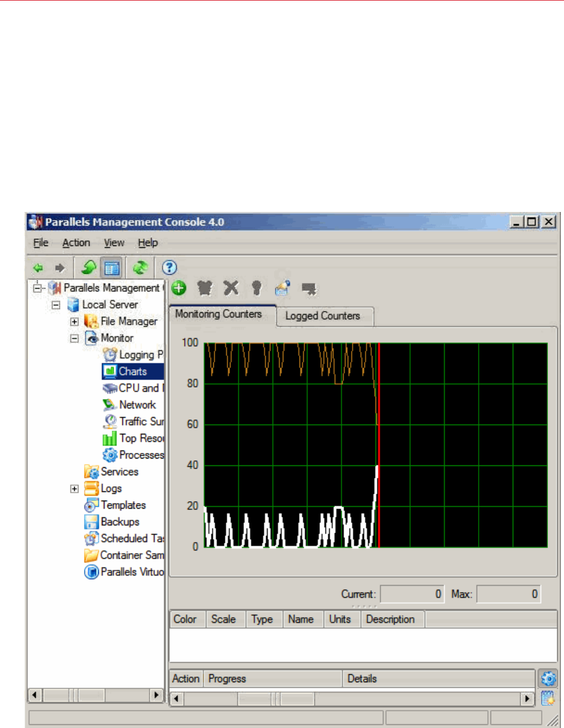The height and width of the screenshot is (728, 564).
Task: Open the File menu
Action: (x=41, y=243)
